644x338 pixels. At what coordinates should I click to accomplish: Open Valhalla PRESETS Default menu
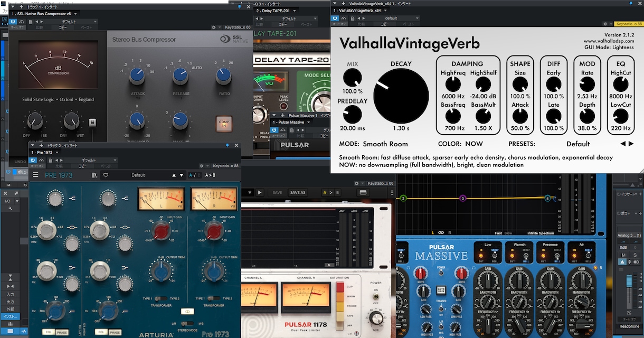(578, 144)
